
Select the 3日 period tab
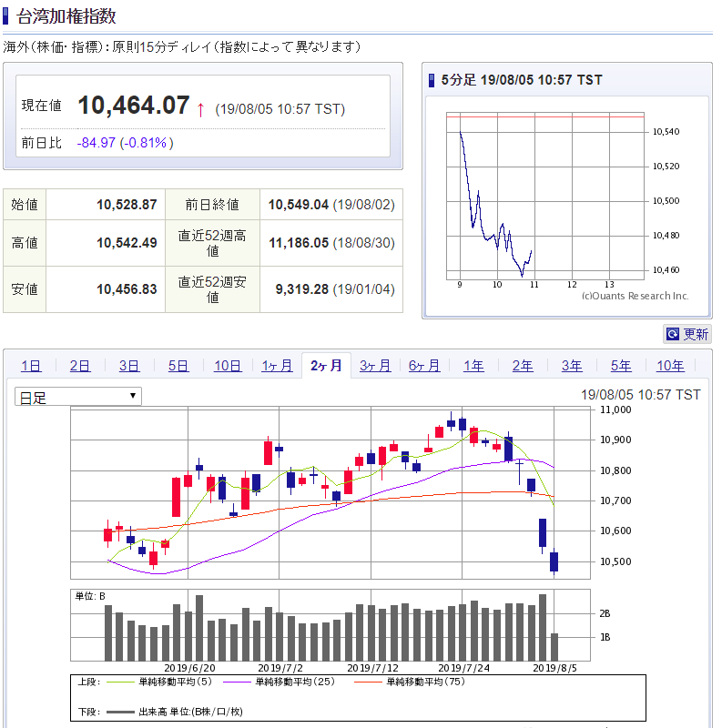click(x=129, y=366)
